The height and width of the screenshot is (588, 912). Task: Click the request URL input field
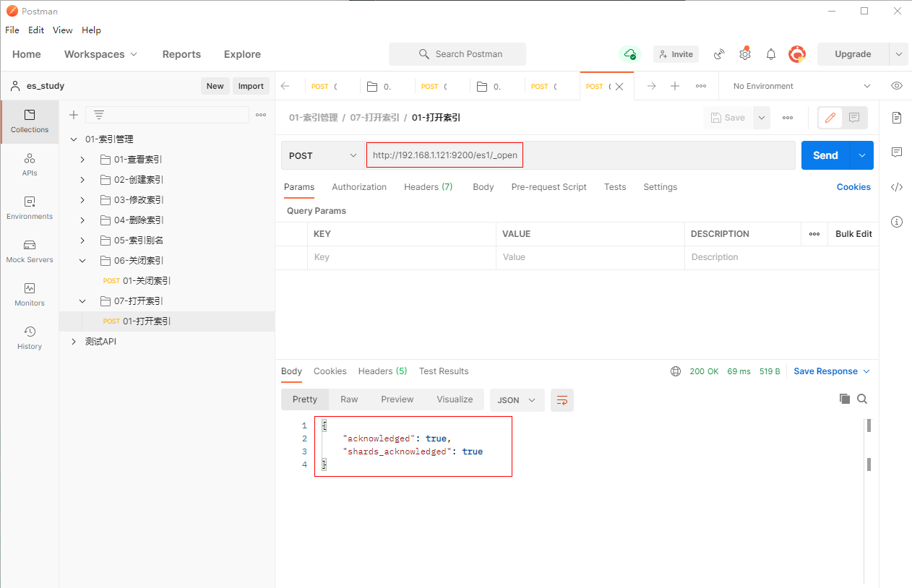tap(578, 155)
